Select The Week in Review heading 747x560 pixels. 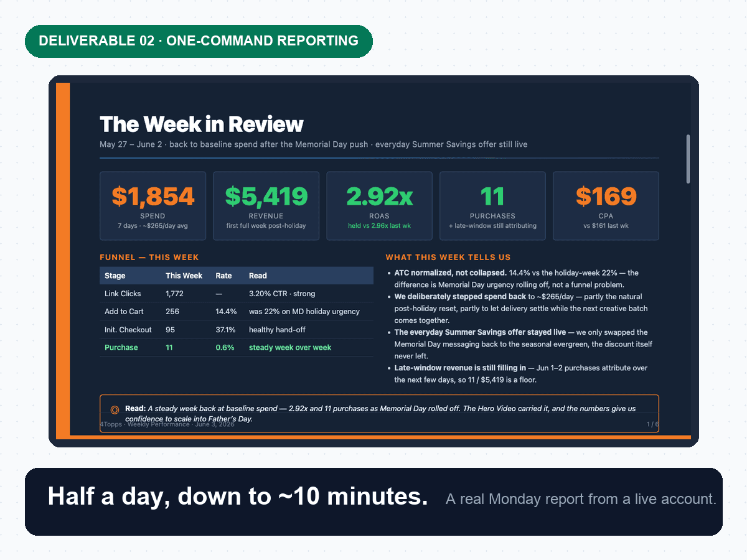pyautogui.click(x=201, y=124)
